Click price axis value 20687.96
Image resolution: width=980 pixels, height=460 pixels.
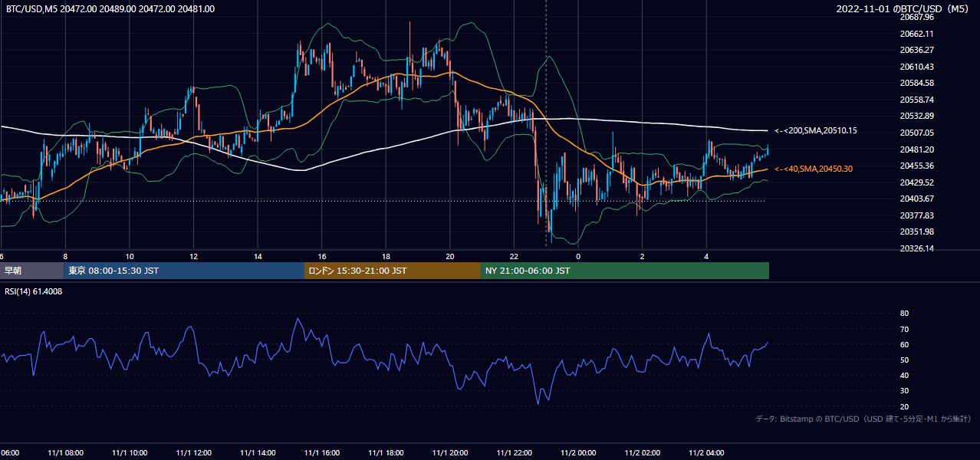click(917, 17)
